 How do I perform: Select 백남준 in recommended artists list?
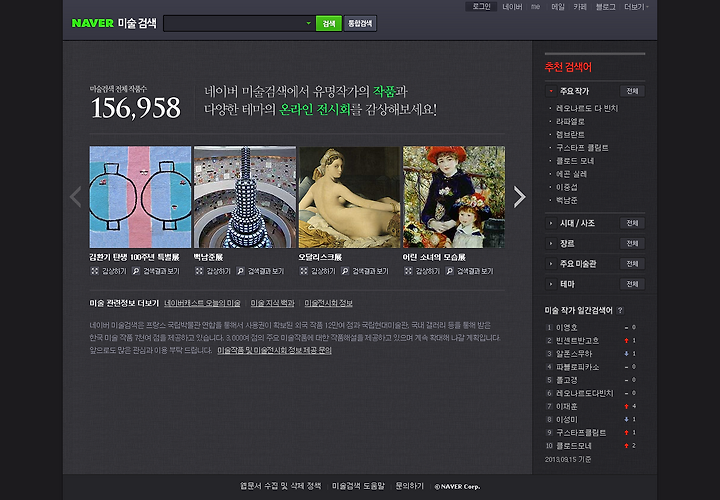(x=567, y=200)
